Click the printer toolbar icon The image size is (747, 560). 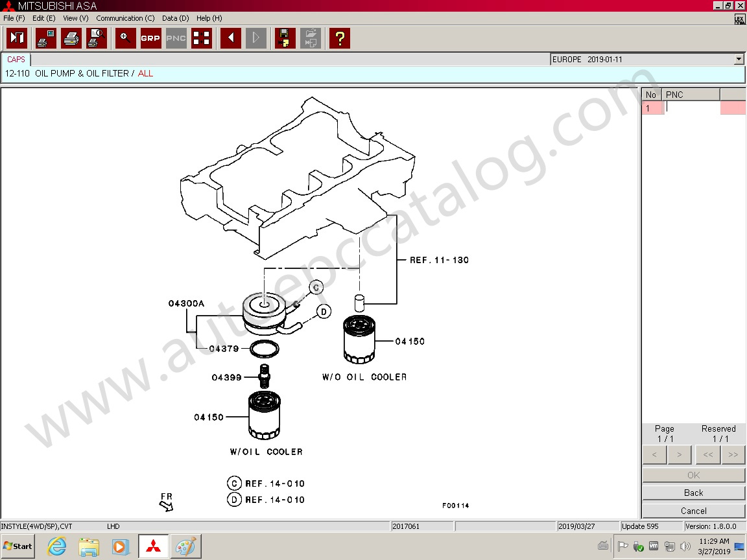(x=71, y=38)
